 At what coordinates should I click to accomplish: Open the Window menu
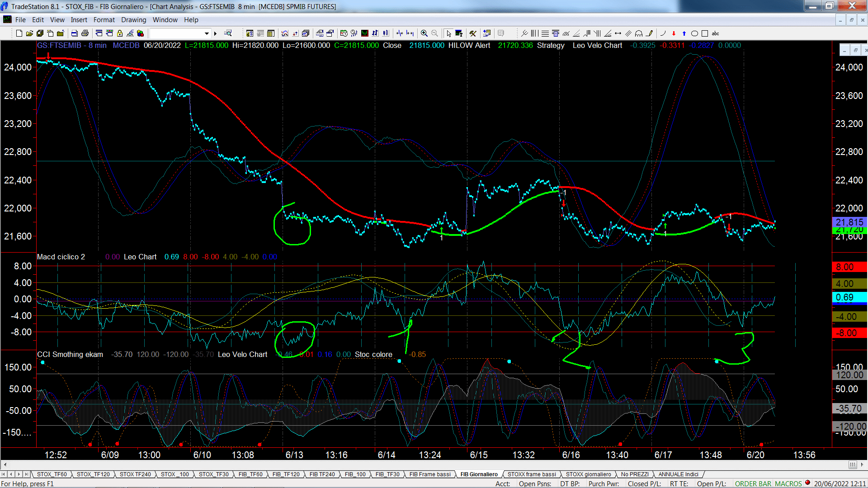[x=165, y=20]
